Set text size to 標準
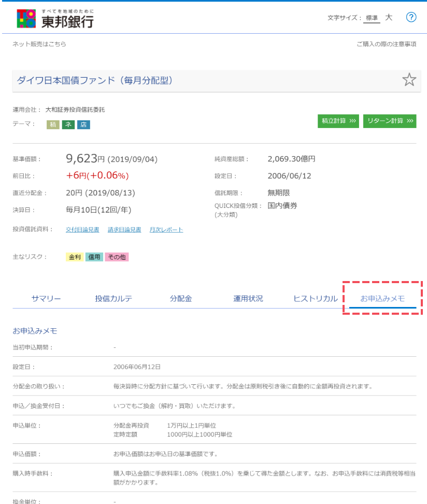Image resolution: width=427 pixels, height=504 pixels. click(x=372, y=18)
